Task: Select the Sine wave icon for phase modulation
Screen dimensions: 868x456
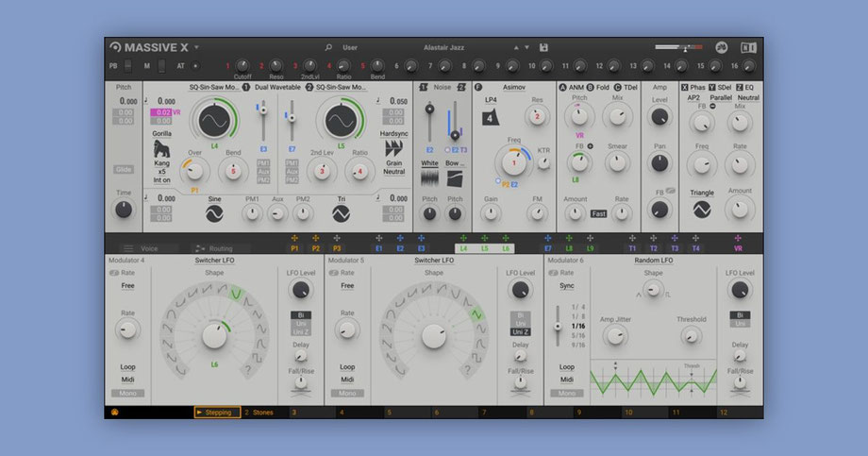Action: (214, 213)
